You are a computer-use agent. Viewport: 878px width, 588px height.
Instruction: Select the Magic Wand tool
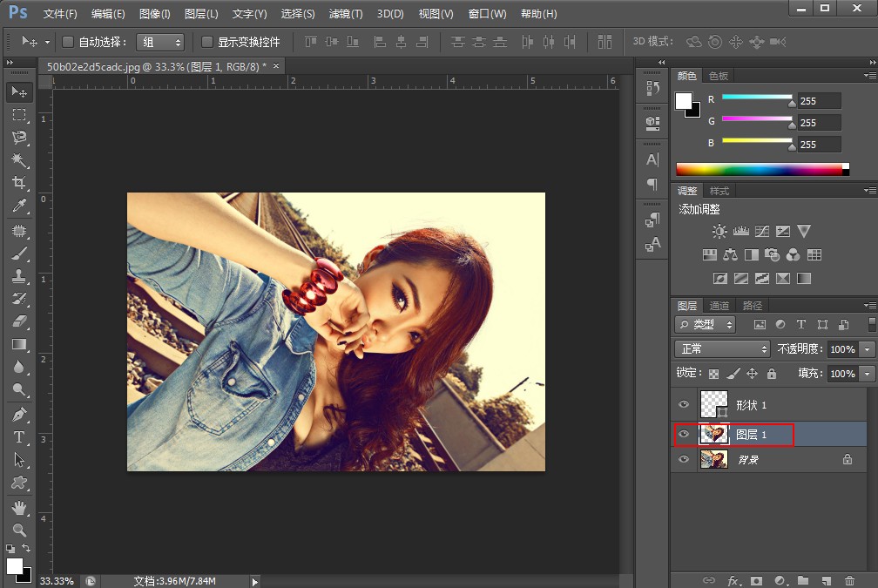19,160
